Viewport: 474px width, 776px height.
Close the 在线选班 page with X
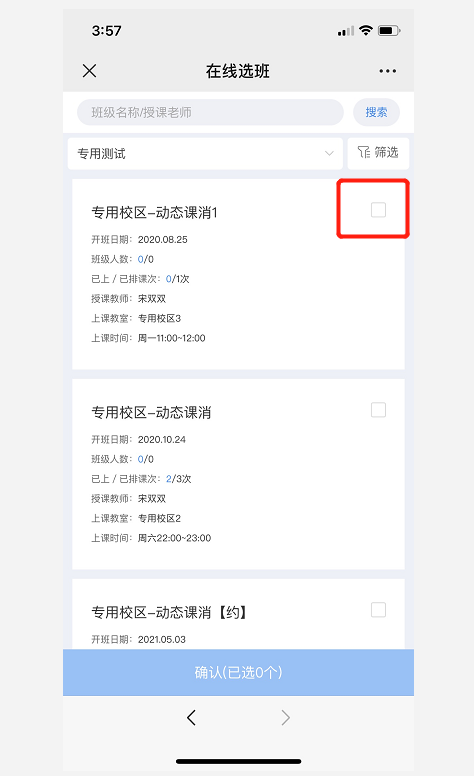(x=90, y=71)
